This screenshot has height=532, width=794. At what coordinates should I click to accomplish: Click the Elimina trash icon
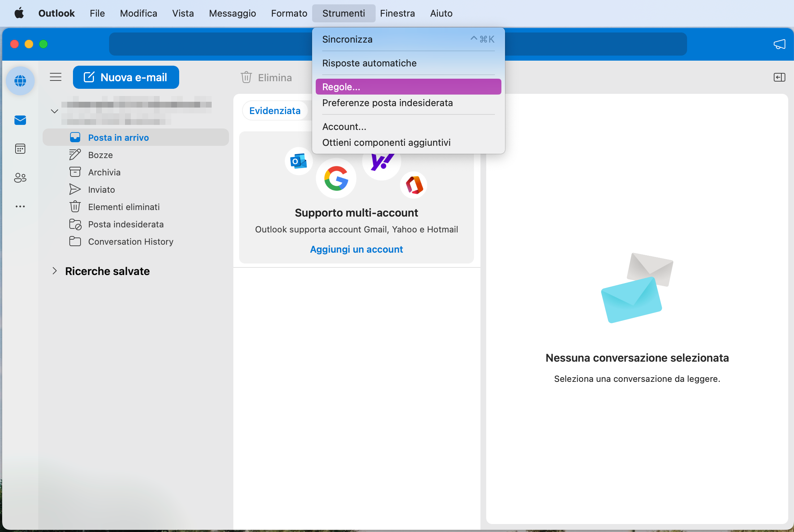[246, 77]
